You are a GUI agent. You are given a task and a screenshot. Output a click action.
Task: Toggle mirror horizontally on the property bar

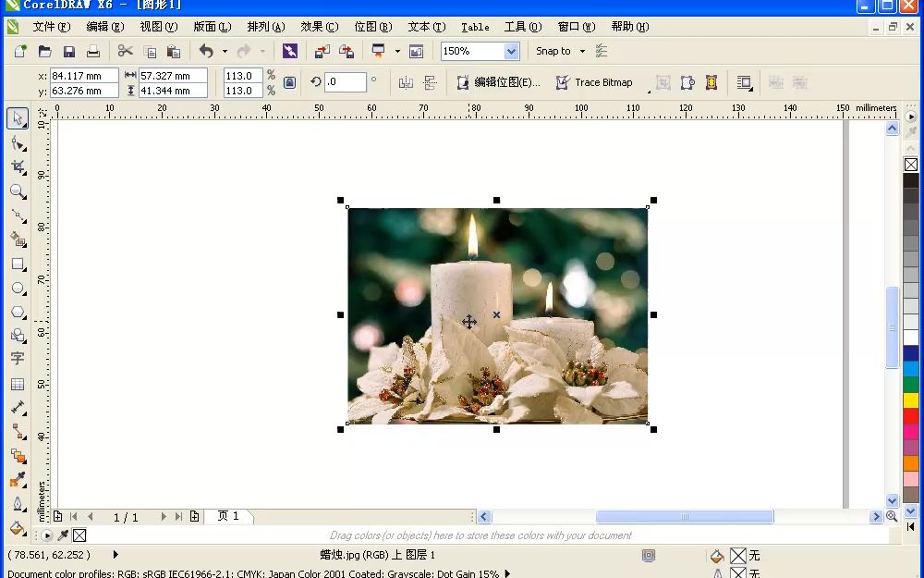tap(405, 82)
